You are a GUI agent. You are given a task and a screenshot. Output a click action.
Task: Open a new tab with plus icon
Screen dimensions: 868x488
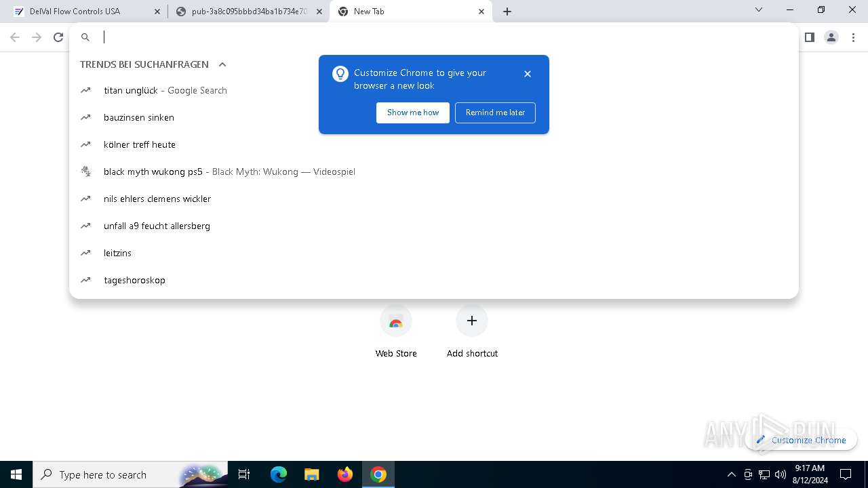pyautogui.click(x=507, y=12)
